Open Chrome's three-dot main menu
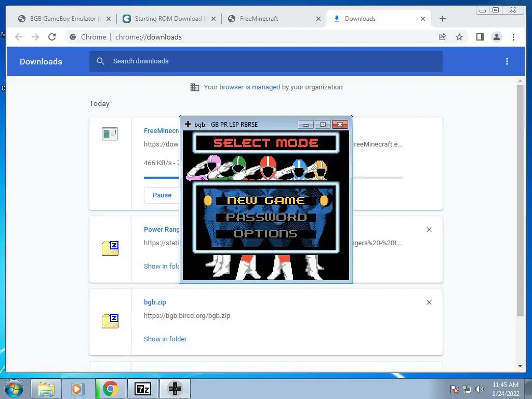This screenshot has height=399, width=532. pyautogui.click(x=513, y=37)
